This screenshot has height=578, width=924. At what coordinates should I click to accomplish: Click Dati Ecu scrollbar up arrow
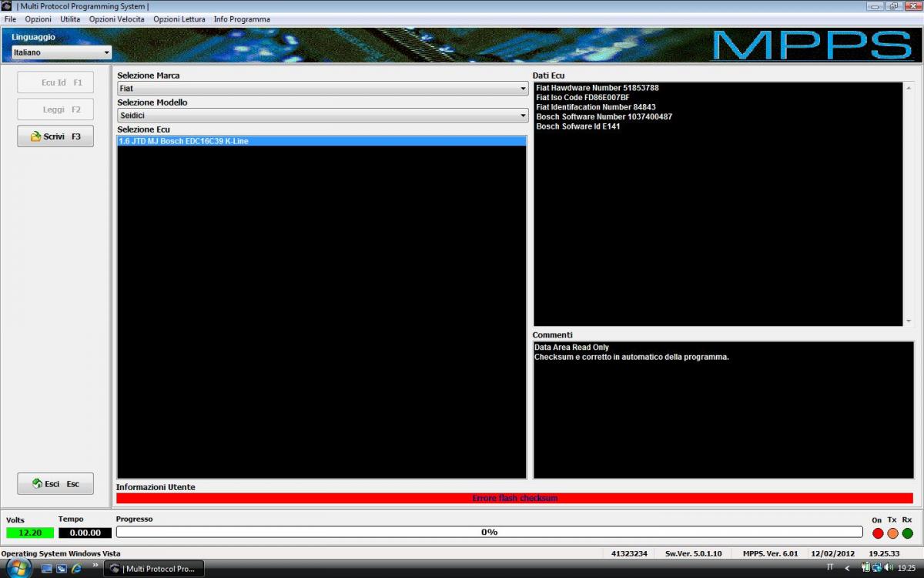click(909, 88)
